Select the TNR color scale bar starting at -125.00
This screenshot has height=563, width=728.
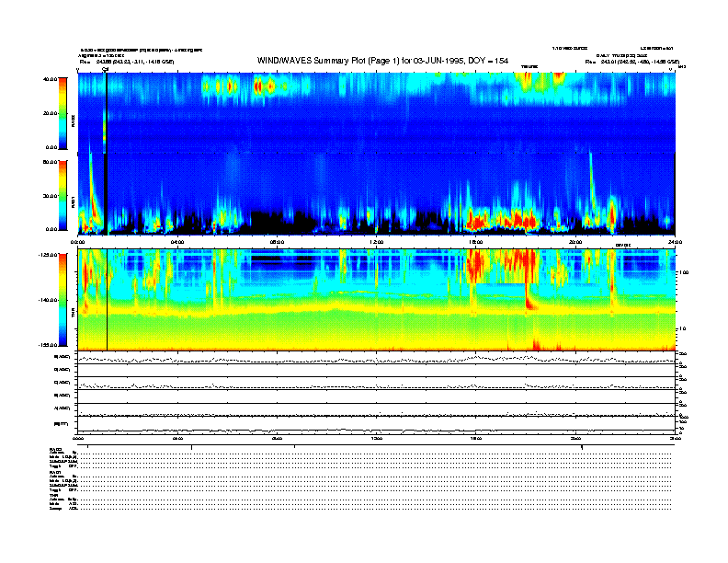[x=63, y=300]
